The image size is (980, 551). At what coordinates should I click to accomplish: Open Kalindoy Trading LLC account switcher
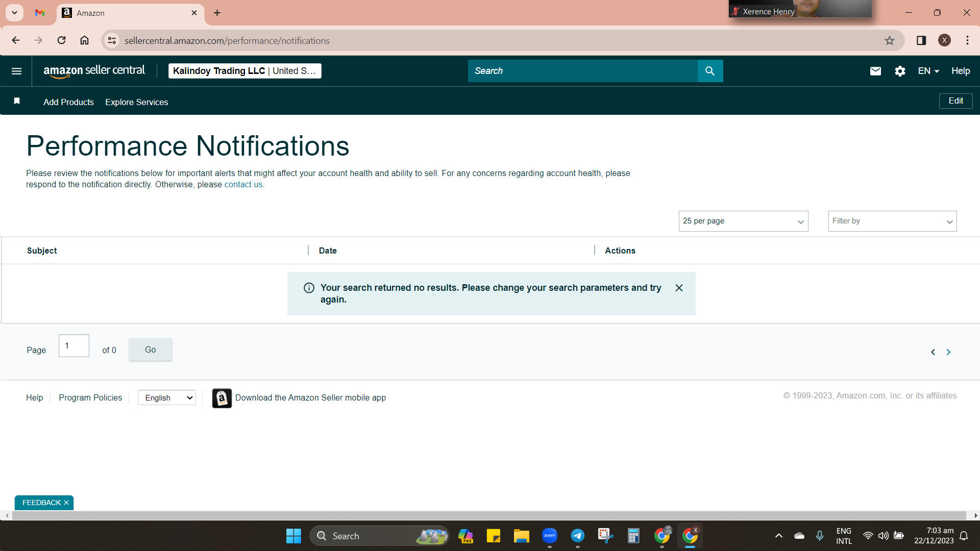point(244,71)
